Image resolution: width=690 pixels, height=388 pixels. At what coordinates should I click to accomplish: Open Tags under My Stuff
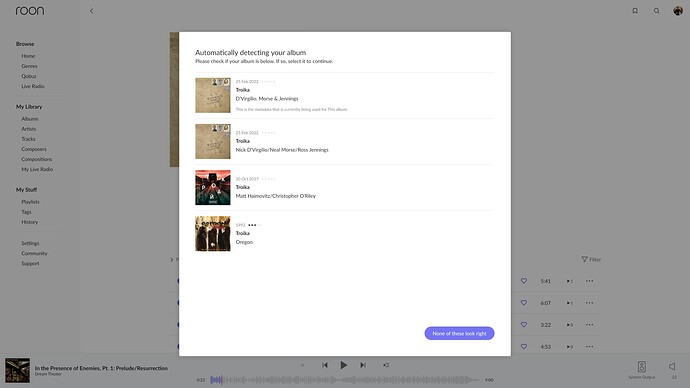26,212
